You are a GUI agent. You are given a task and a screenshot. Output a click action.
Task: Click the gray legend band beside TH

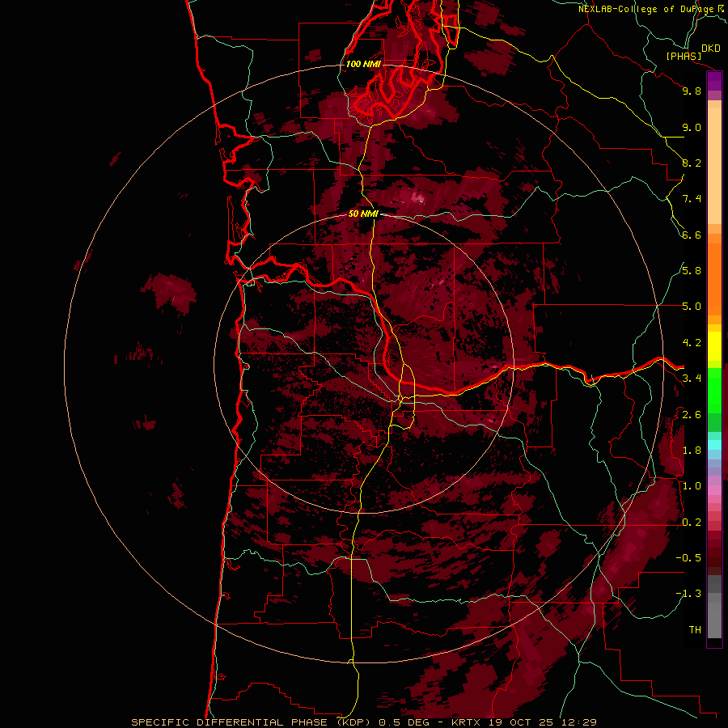[714, 622]
